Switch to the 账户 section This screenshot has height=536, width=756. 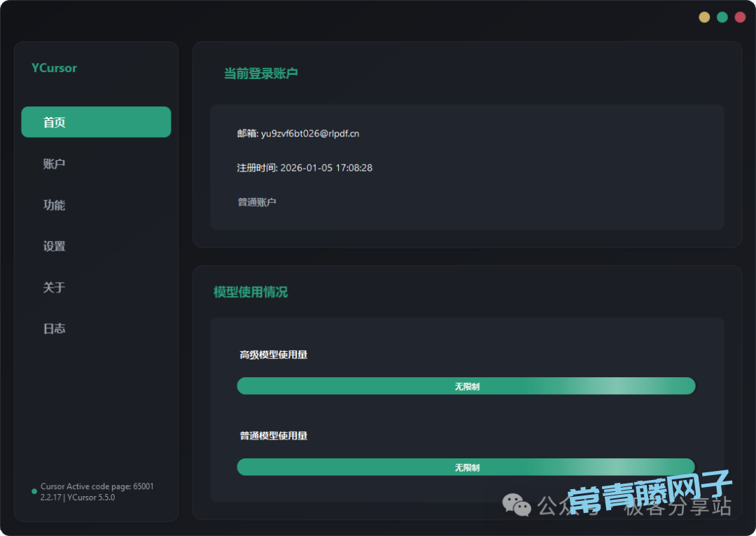(54, 163)
